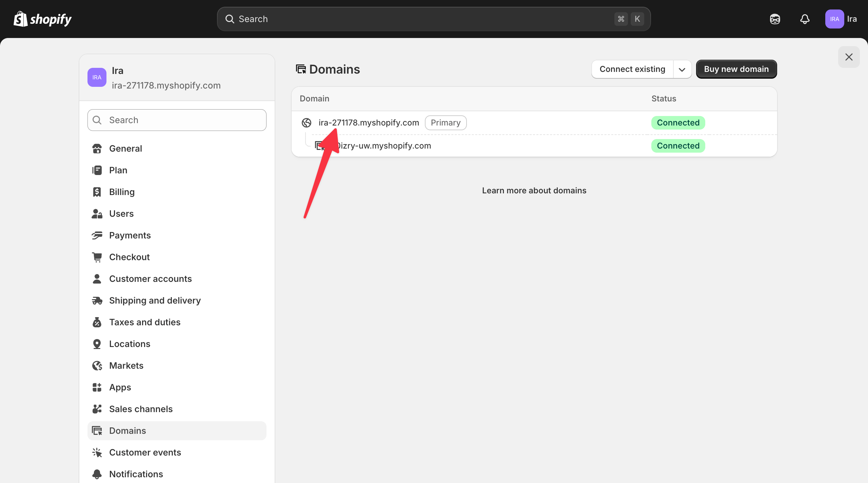Select Payments in settings menu
This screenshot has height=483, width=868.
point(177,235)
